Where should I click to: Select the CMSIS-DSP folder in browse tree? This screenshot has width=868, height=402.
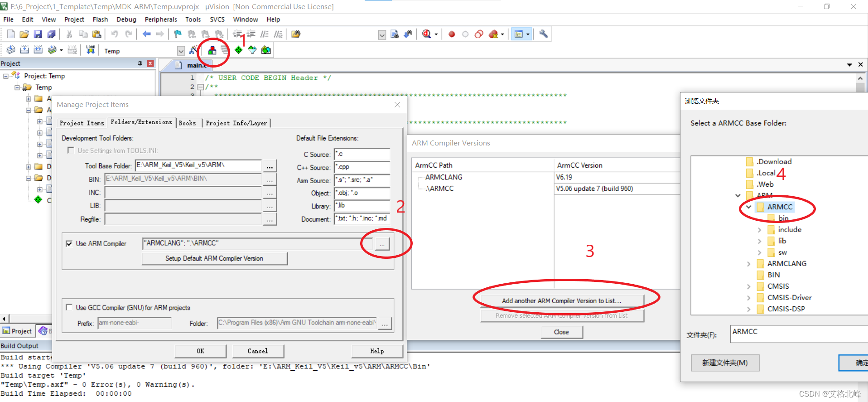tap(786, 309)
